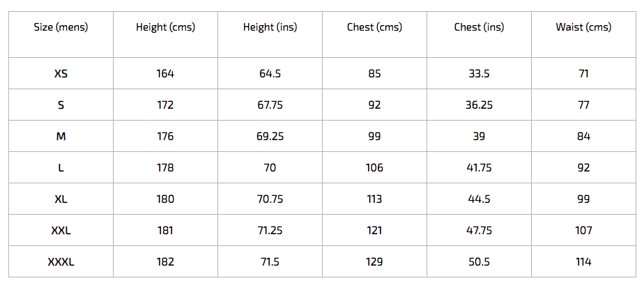Select the 44.5 chest inches cell

479,199
